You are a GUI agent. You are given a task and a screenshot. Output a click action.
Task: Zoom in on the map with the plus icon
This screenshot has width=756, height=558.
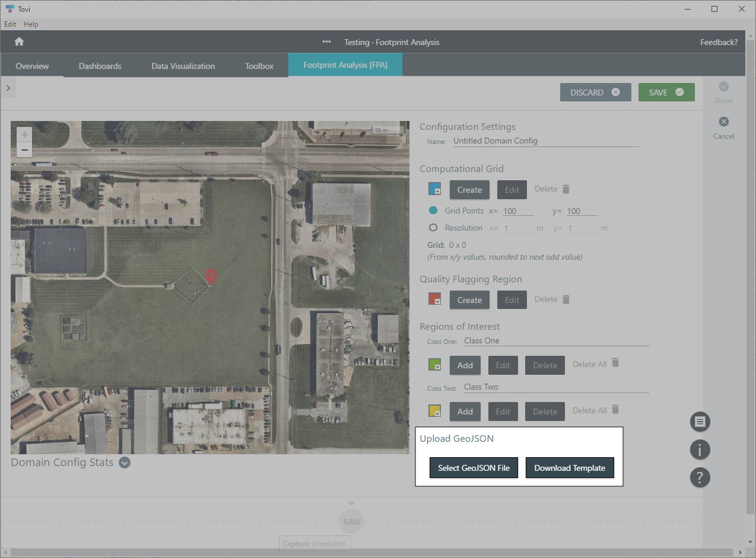point(24,134)
